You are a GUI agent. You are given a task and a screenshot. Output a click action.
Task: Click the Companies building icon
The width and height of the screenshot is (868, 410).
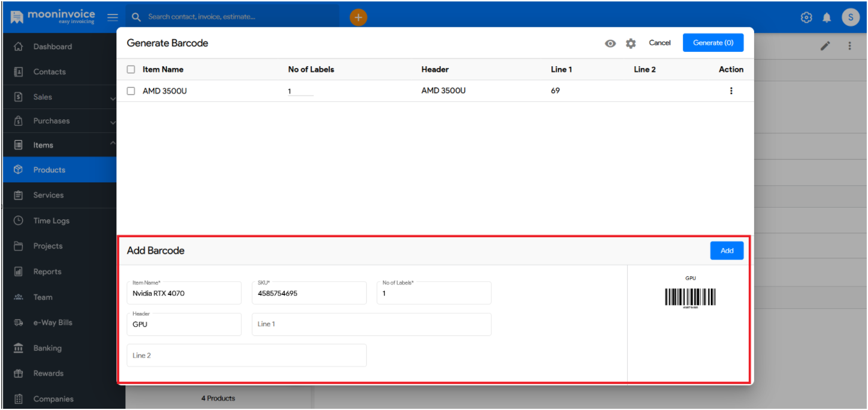pyautogui.click(x=18, y=399)
